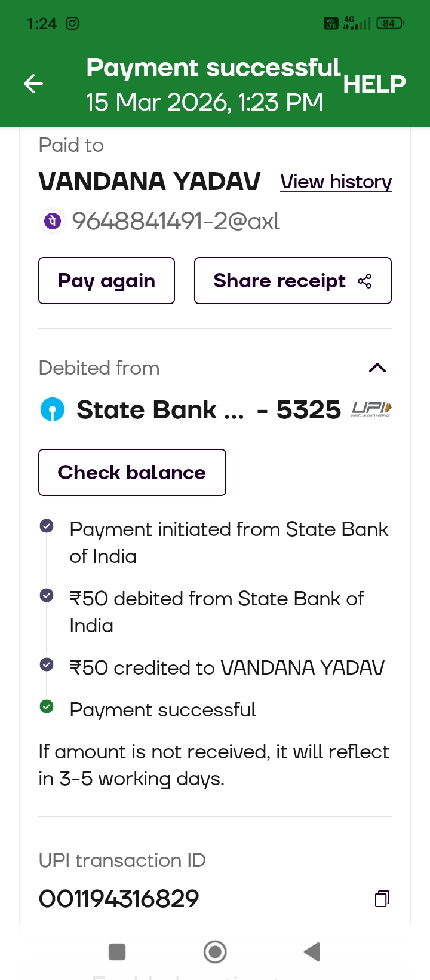Copy the UPI transaction ID
This screenshot has width=430, height=980.
click(x=382, y=899)
